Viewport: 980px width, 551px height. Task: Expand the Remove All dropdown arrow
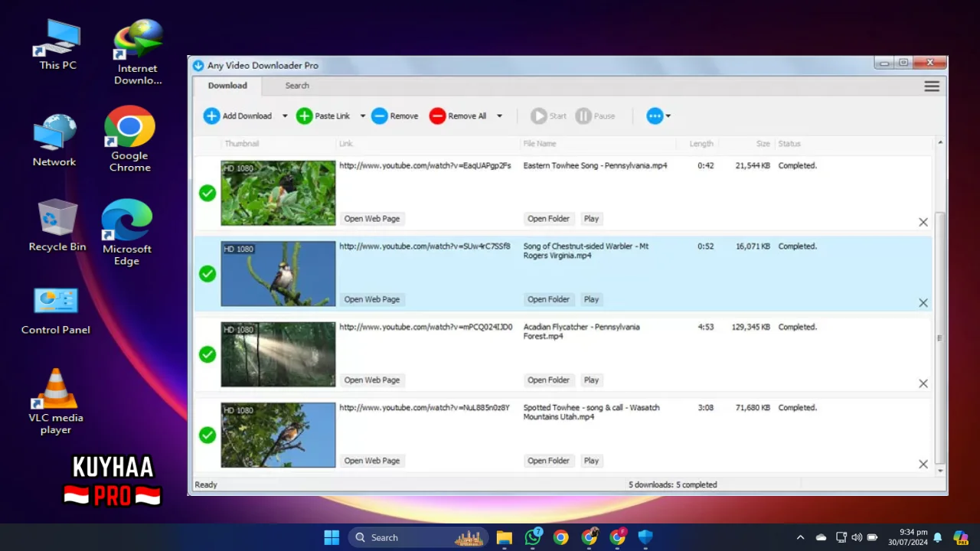tap(499, 116)
